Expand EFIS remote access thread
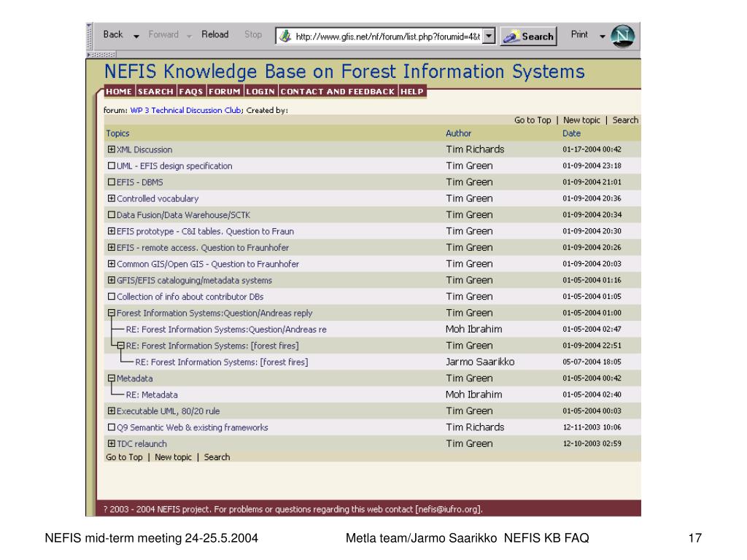 coord(111,248)
